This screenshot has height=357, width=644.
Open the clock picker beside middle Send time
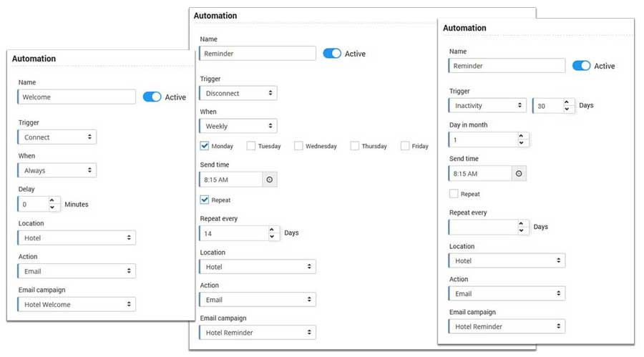click(x=269, y=180)
